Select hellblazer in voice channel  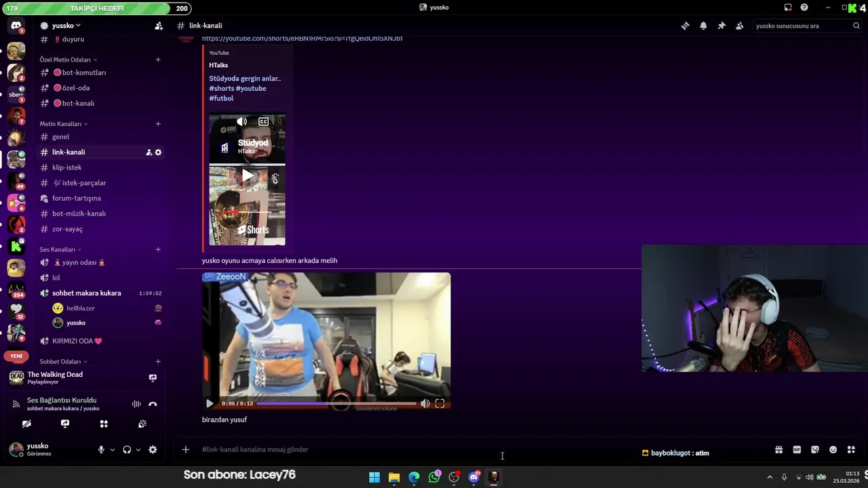[x=106, y=308]
